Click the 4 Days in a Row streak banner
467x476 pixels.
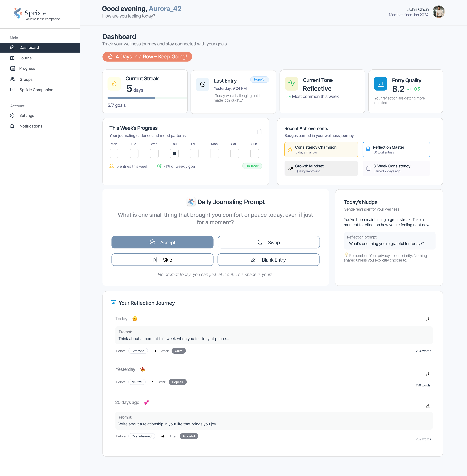(x=147, y=57)
